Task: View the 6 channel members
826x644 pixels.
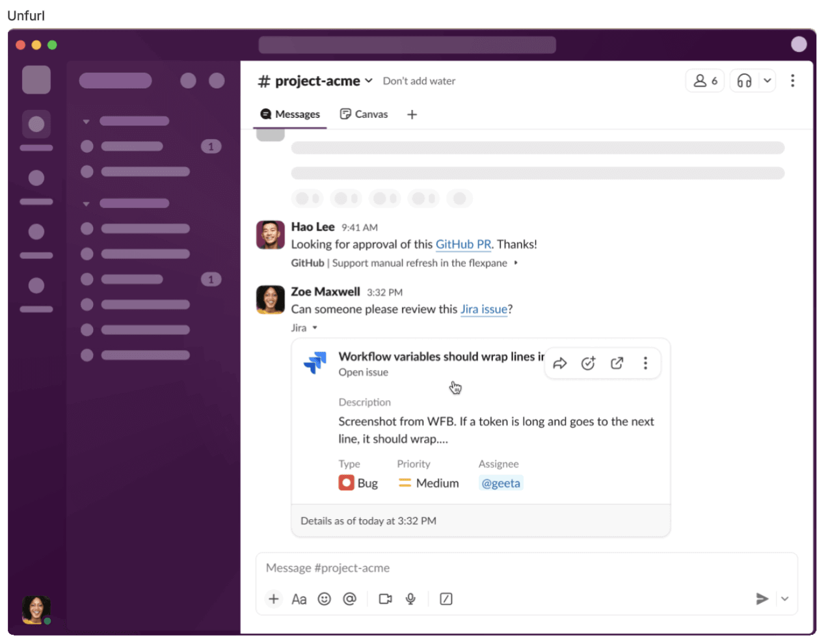Action: 704,81
